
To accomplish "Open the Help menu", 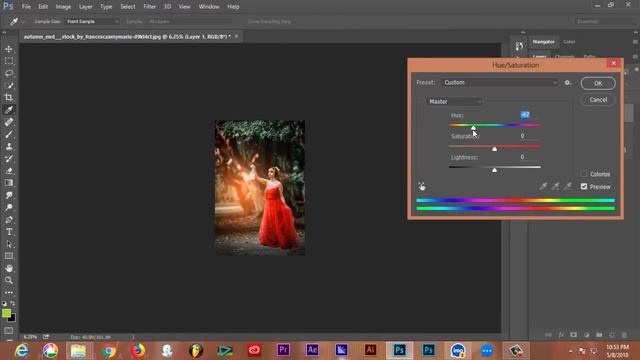I will click(233, 7).
